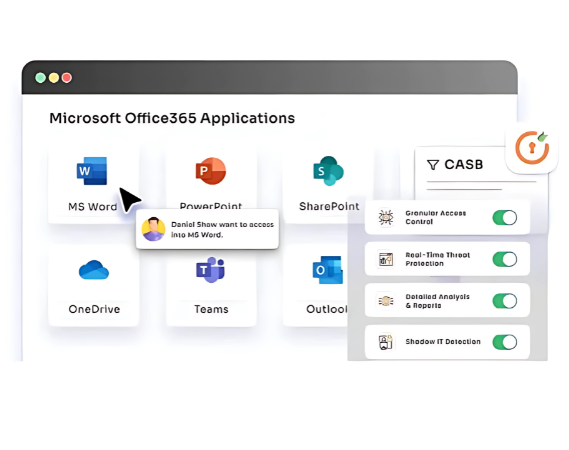569x450 pixels.
Task: Click the Detailed Analysis & Reports icon
Action: coord(386,301)
